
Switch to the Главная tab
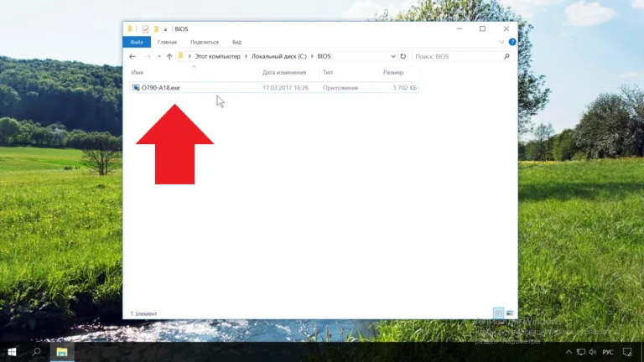pyautogui.click(x=167, y=42)
